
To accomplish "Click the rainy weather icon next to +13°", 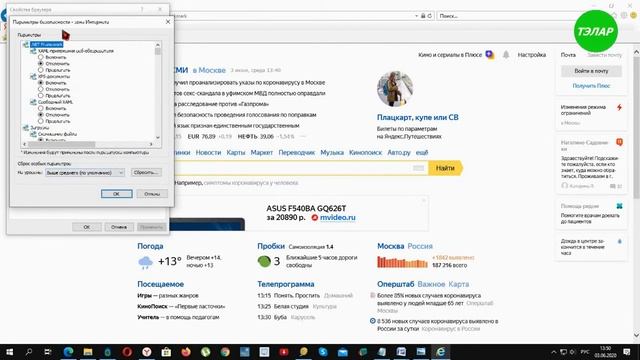I will click(145, 262).
